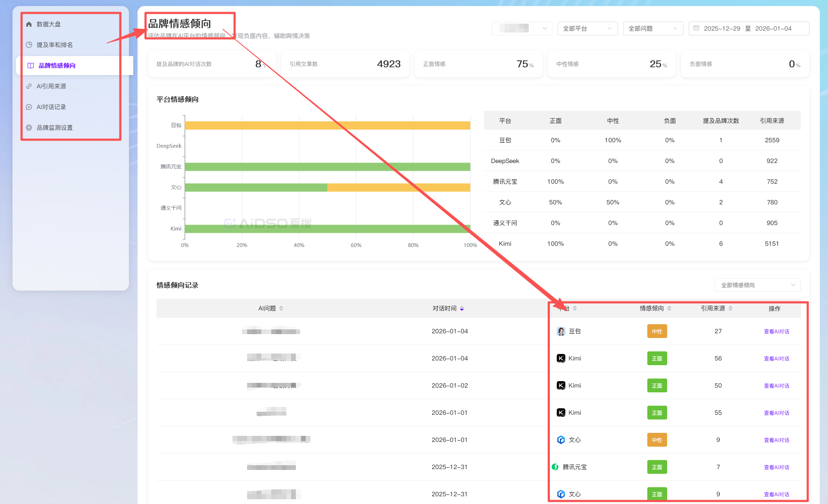Click the chat bubble icon for AI对话记录

29,107
